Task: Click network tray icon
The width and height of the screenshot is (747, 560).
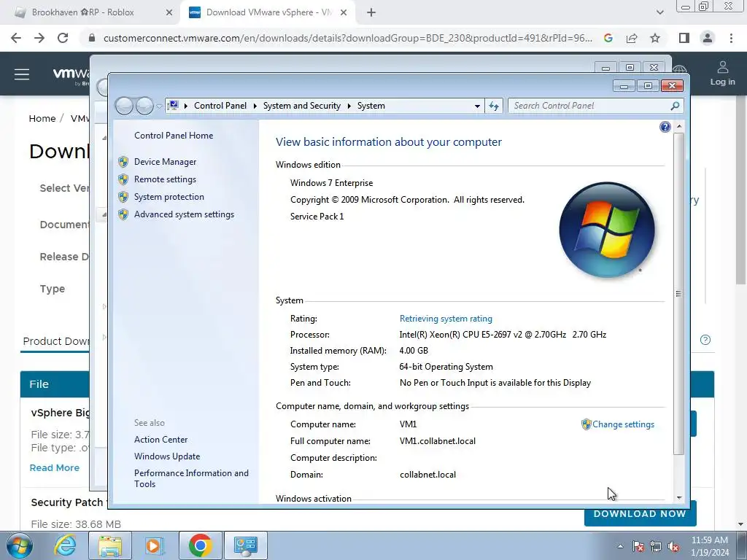Action: coord(656,547)
